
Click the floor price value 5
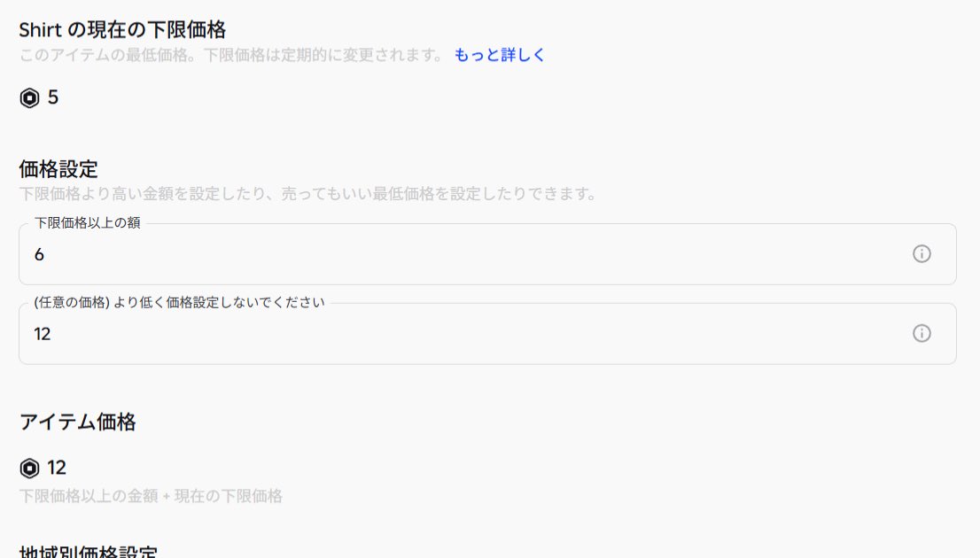pyautogui.click(x=53, y=97)
